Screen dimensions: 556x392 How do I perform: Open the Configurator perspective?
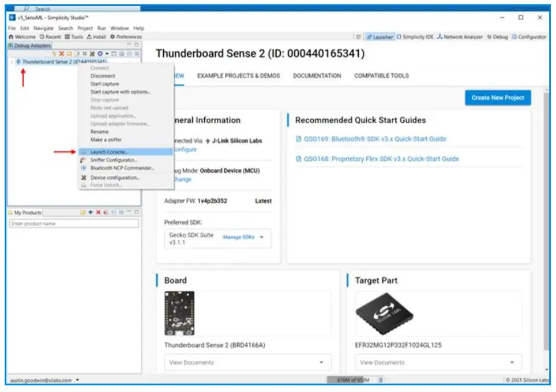click(x=531, y=36)
